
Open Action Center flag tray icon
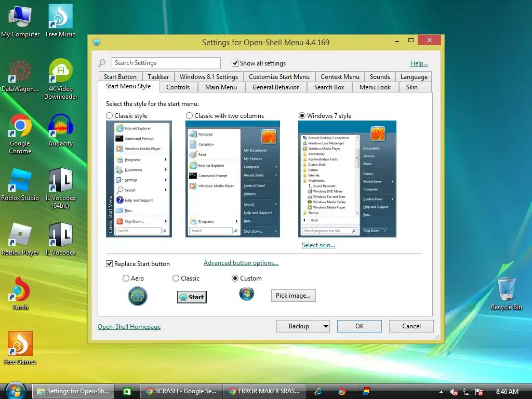coord(479,392)
